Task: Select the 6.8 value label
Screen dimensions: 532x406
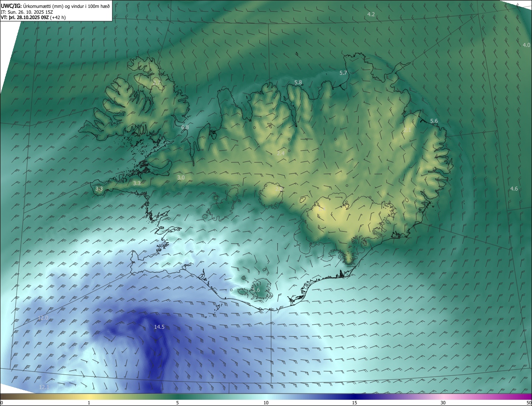Action: pos(185,127)
